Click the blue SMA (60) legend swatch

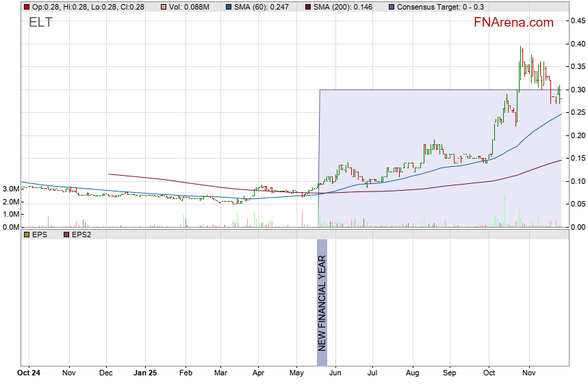pyautogui.click(x=228, y=7)
